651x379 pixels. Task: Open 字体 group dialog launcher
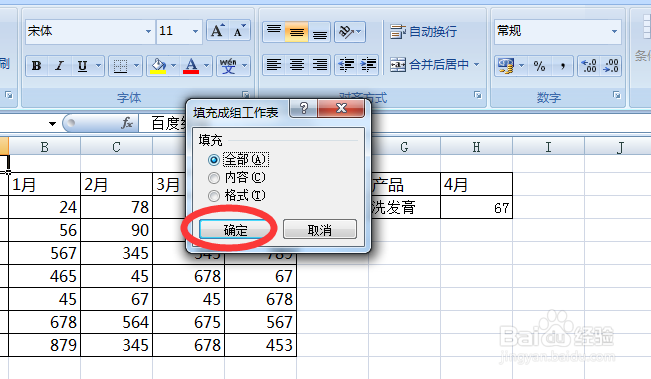246,95
